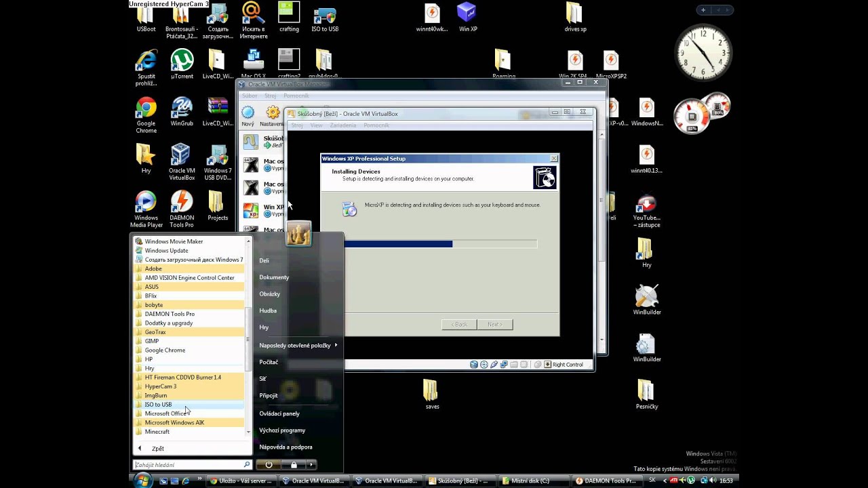Open Hudba in Start menu
The width and height of the screenshot is (868, 488).
(268, 310)
